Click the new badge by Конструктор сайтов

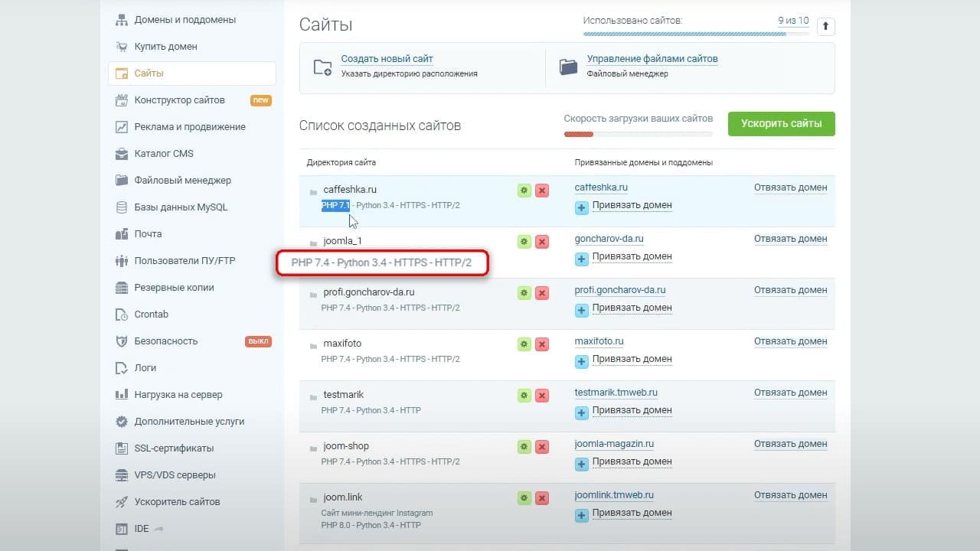point(260,100)
